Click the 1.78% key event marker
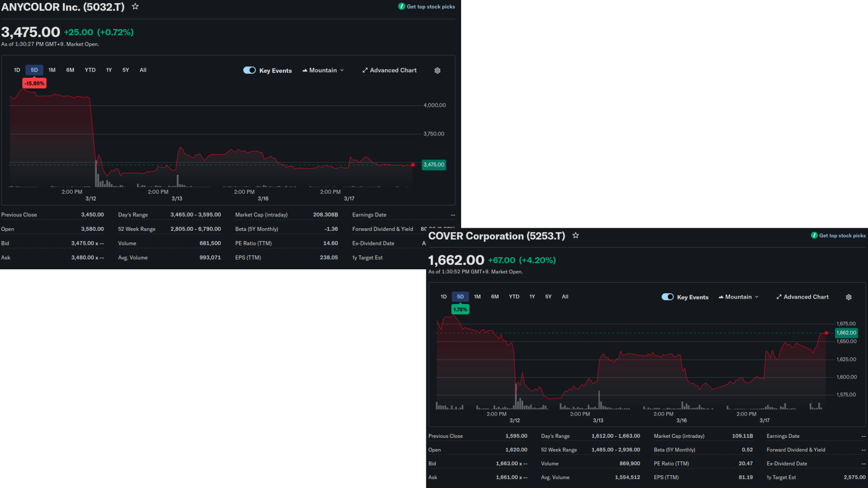Viewport: 868px width, 488px height. (x=460, y=310)
